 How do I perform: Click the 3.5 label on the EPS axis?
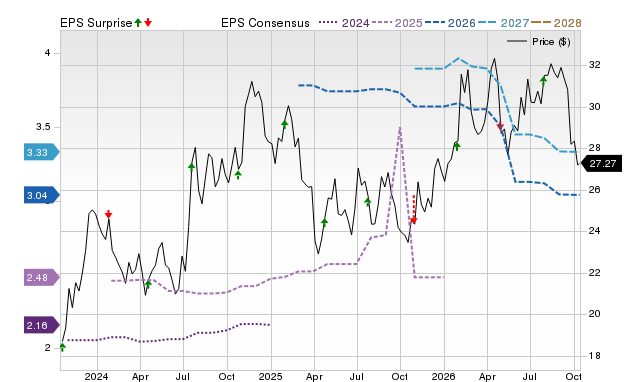(43, 127)
